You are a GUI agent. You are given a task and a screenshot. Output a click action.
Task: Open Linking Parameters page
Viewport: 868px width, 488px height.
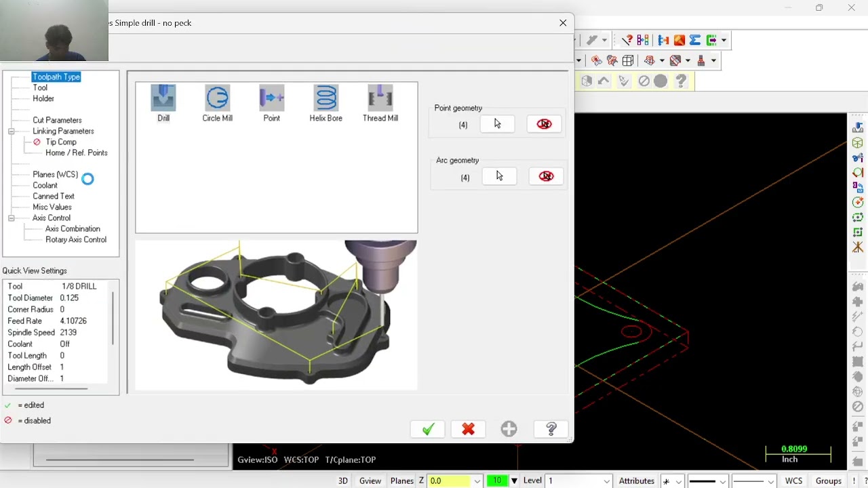(x=63, y=131)
